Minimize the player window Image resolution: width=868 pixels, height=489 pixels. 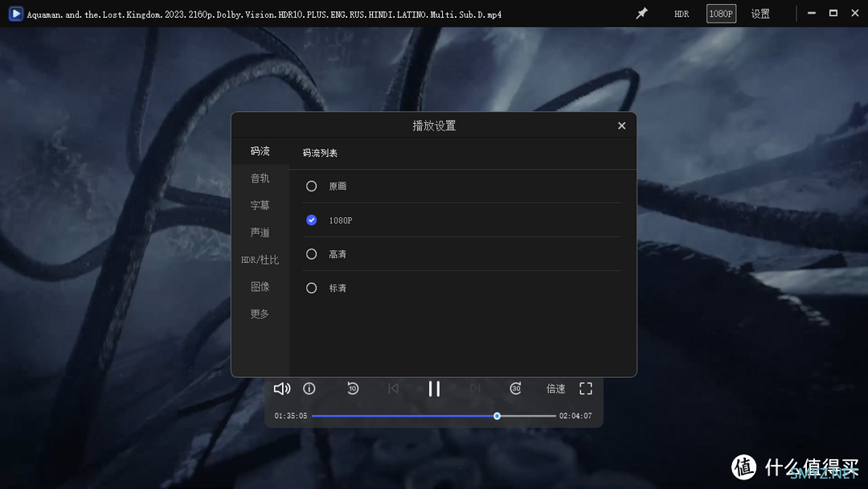point(812,14)
